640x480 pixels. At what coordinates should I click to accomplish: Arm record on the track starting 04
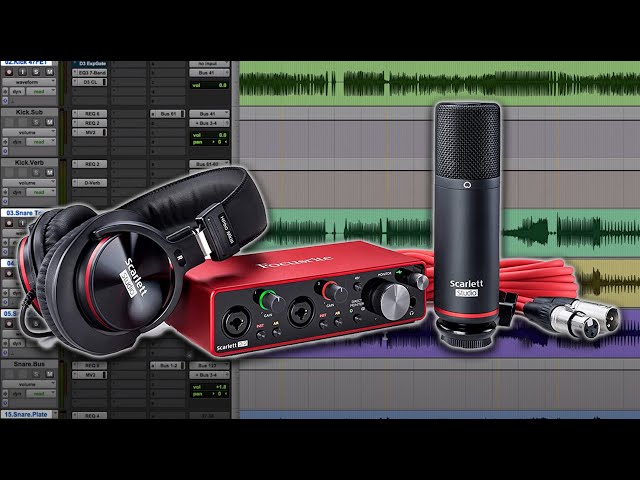tap(9, 273)
